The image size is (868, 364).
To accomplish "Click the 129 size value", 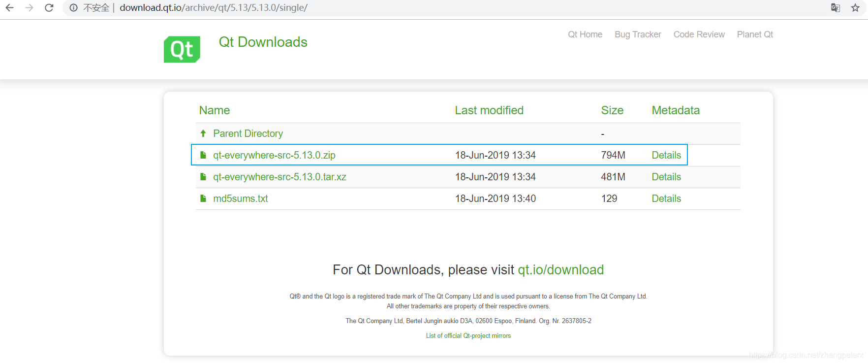I will tap(609, 199).
